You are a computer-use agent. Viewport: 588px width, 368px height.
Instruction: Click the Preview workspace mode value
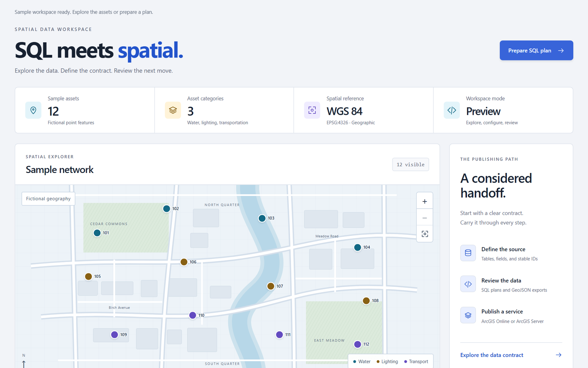(x=483, y=111)
